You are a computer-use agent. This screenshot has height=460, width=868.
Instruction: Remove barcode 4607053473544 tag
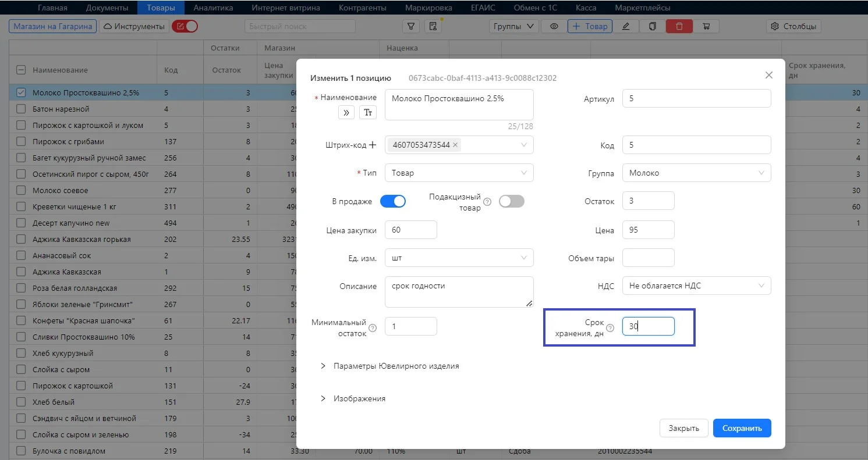tap(455, 145)
